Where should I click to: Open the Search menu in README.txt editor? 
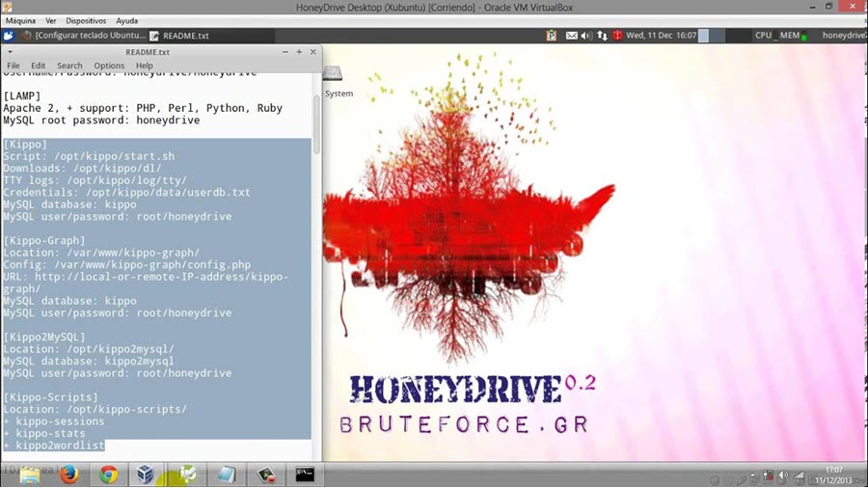click(x=69, y=66)
